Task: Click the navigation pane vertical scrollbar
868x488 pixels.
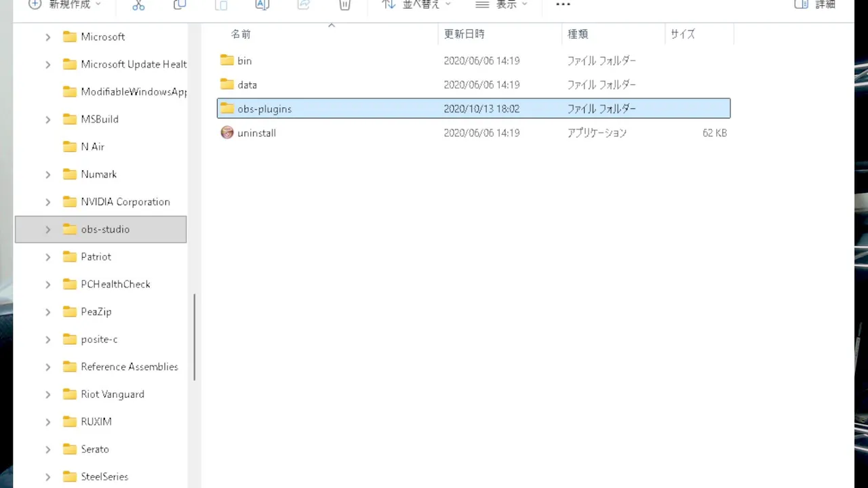Action: coord(195,337)
